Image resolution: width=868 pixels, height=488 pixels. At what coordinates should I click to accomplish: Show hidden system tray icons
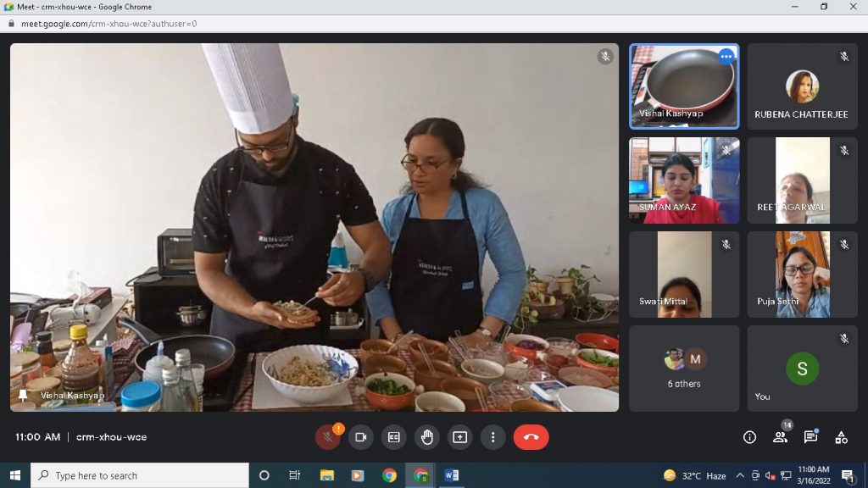(740, 475)
